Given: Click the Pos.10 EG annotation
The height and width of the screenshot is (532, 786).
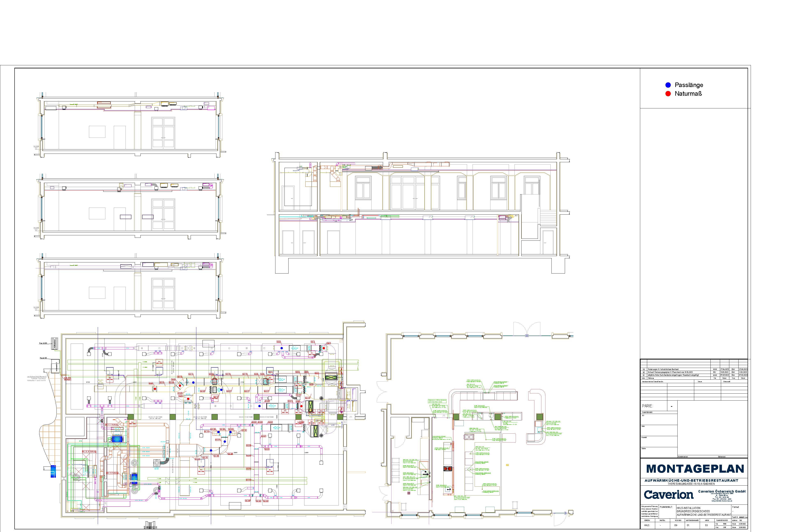Looking at the screenshot, I should [43, 343].
